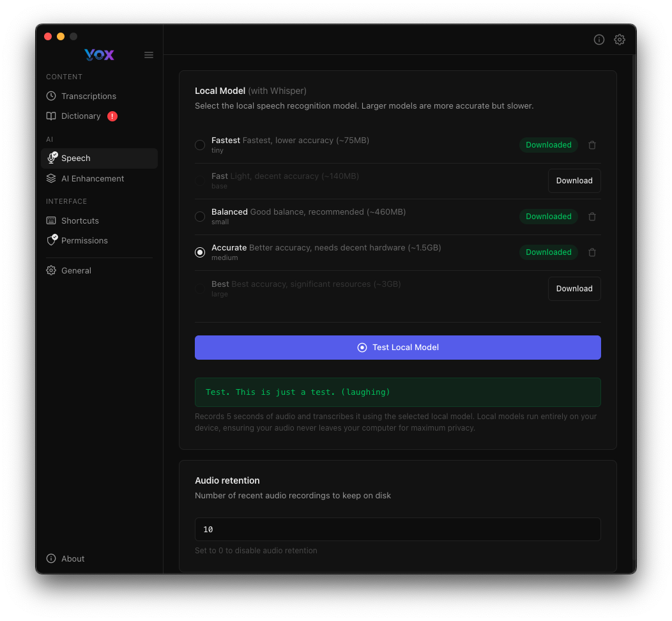Select the Accurate medium model radio button
Image resolution: width=672 pixels, height=621 pixels.
[x=200, y=252]
